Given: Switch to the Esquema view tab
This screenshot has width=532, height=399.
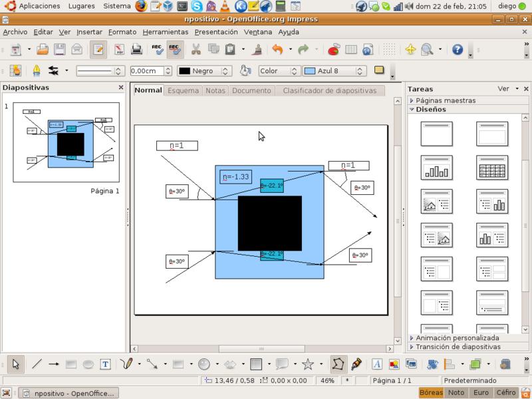Looking at the screenshot, I should (x=183, y=90).
